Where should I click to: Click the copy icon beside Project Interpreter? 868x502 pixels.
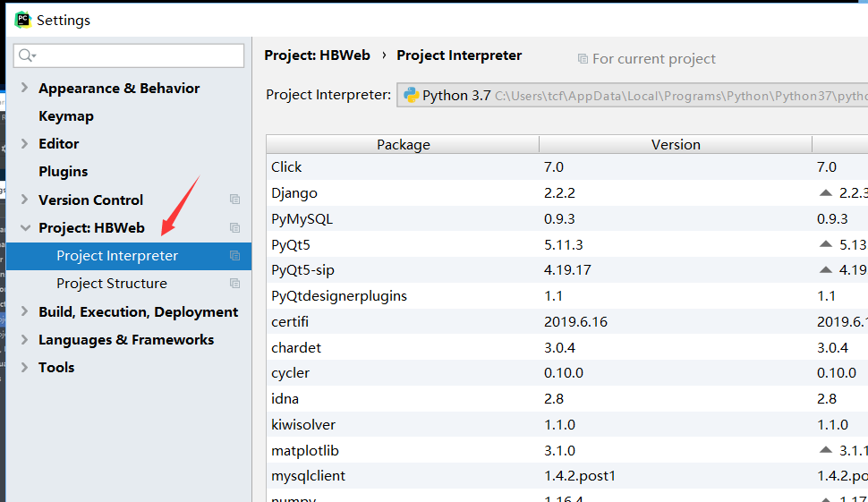pyautogui.click(x=234, y=255)
